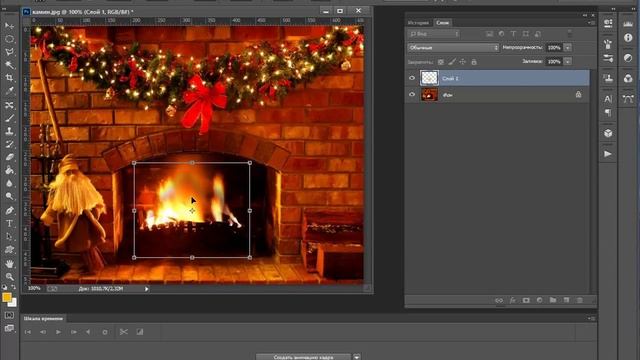The width and height of the screenshot is (640, 360).
Task: Play the timeline
Action: tap(58, 332)
